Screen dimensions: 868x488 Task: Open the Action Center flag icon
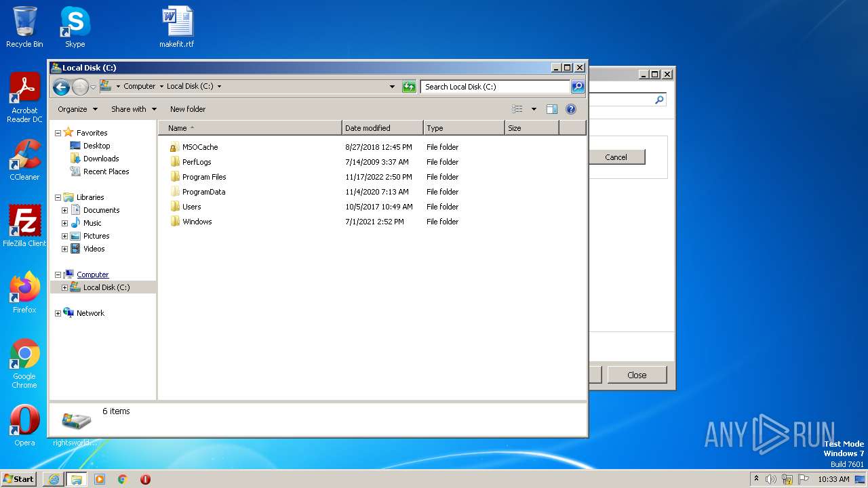click(804, 479)
